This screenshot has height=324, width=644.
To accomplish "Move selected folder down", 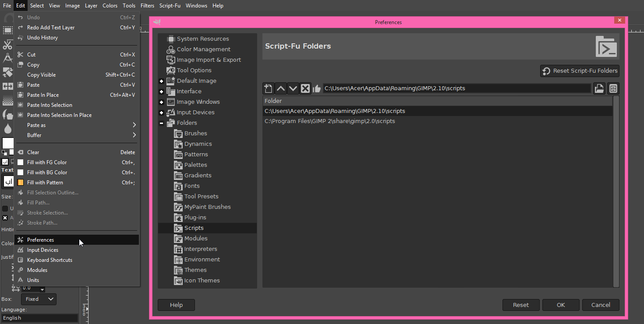I will pos(293,88).
